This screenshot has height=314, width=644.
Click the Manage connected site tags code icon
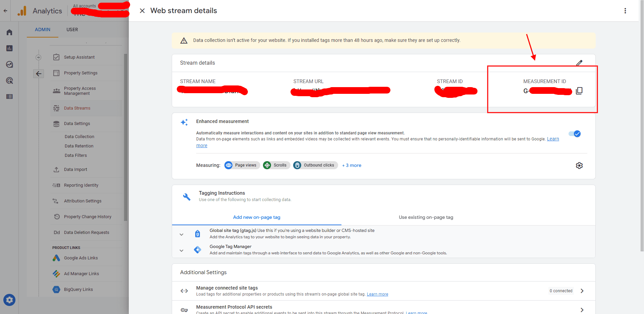click(184, 291)
